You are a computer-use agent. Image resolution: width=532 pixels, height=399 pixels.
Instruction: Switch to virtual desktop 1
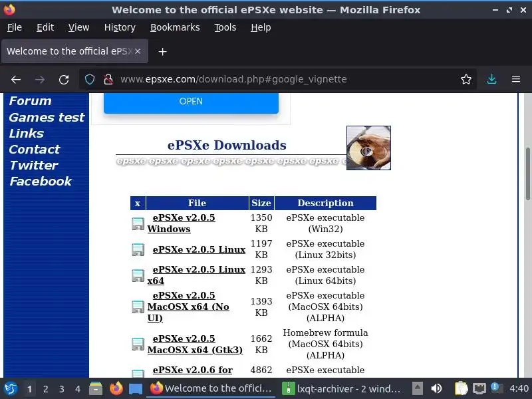(29, 389)
